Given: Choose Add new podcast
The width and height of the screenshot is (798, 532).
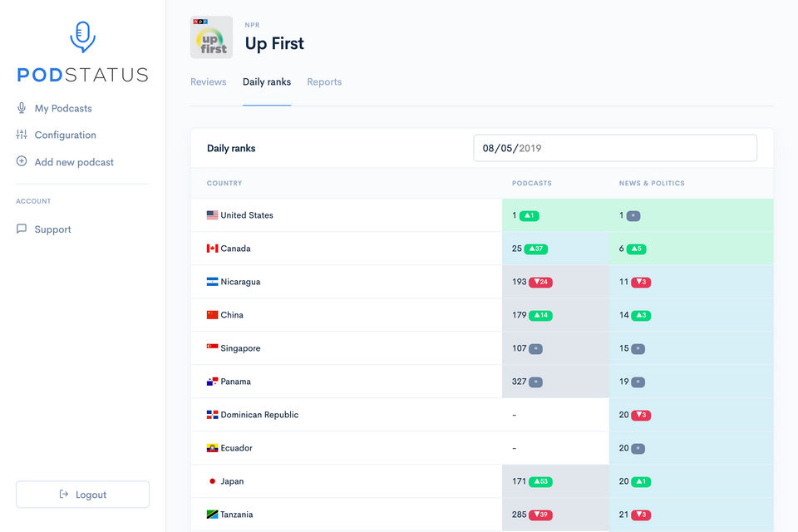Looking at the screenshot, I should 74,162.
